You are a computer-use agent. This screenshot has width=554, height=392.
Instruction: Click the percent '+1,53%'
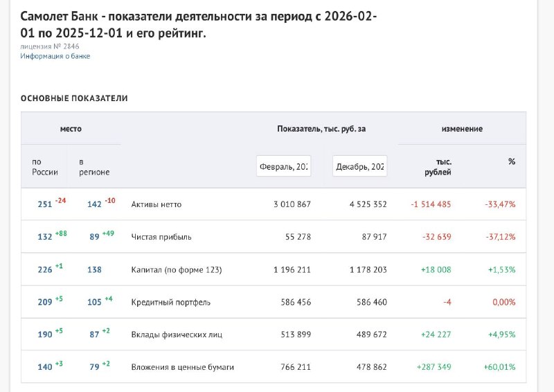(x=501, y=269)
